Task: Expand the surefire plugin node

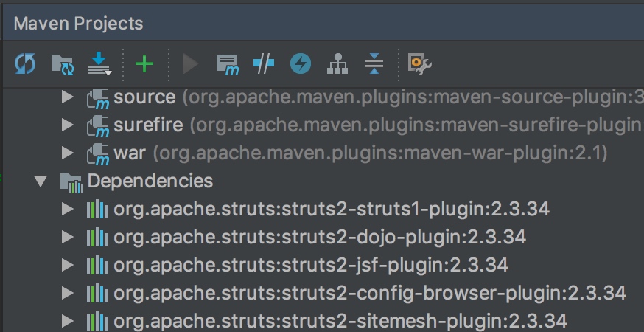Action: (67, 125)
